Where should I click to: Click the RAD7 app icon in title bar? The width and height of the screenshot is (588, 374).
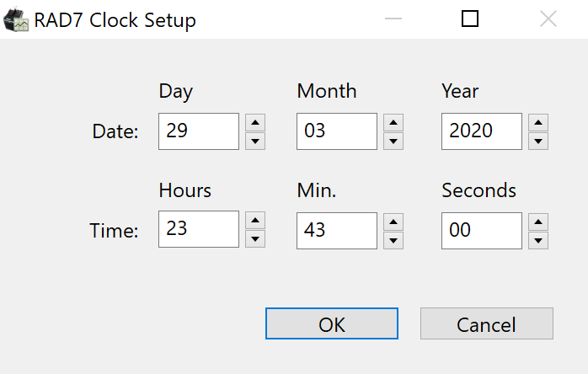click(17, 20)
